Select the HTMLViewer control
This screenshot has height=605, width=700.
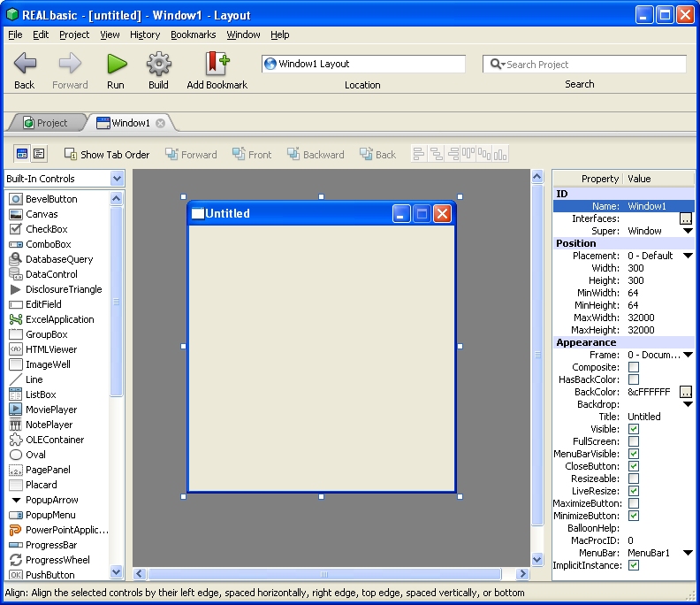pyautogui.click(x=42, y=349)
